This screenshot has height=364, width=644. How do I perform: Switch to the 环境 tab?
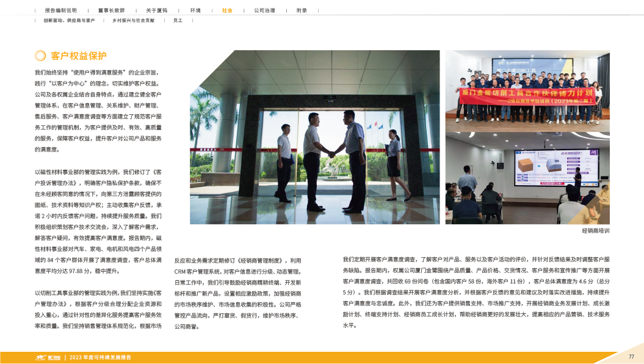[x=195, y=11]
